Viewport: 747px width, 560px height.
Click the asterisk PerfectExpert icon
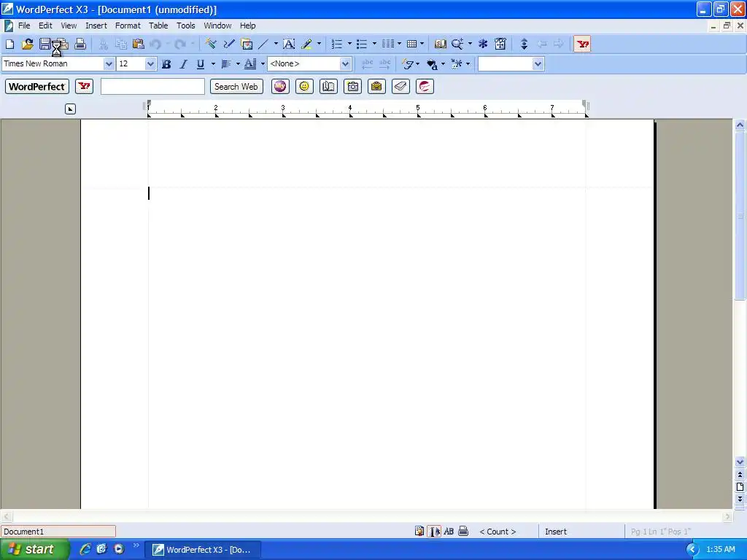(483, 44)
